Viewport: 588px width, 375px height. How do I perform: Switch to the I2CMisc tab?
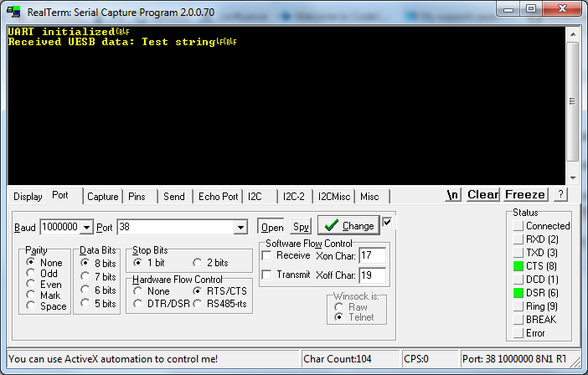333,197
